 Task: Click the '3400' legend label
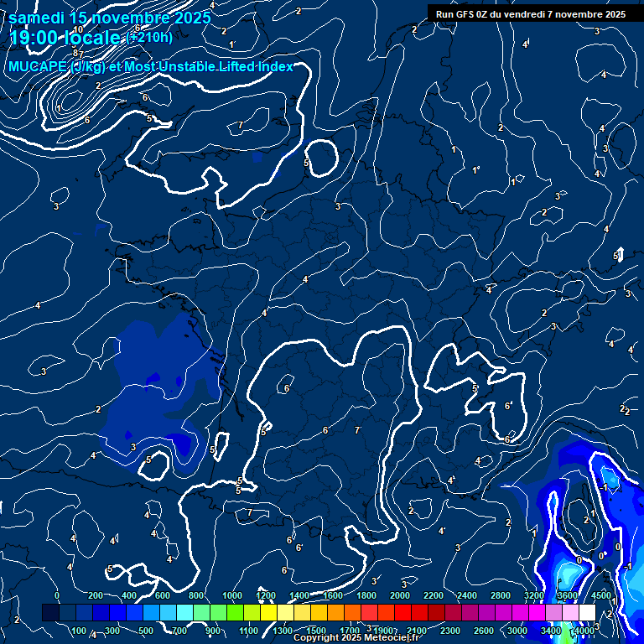click(x=551, y=631)
